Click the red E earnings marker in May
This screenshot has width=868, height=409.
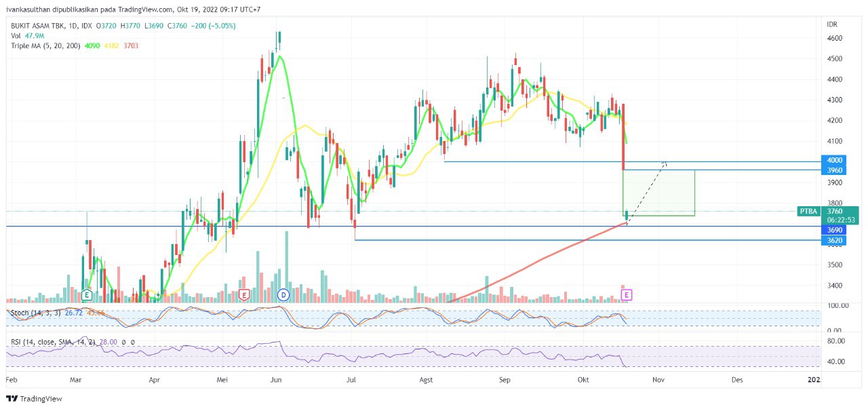tap(244, 295)
